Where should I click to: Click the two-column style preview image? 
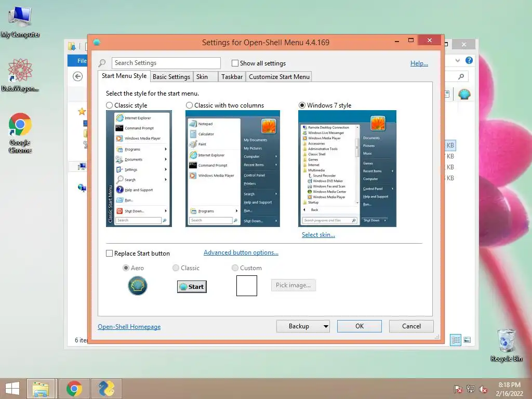(x=232, y=169)
